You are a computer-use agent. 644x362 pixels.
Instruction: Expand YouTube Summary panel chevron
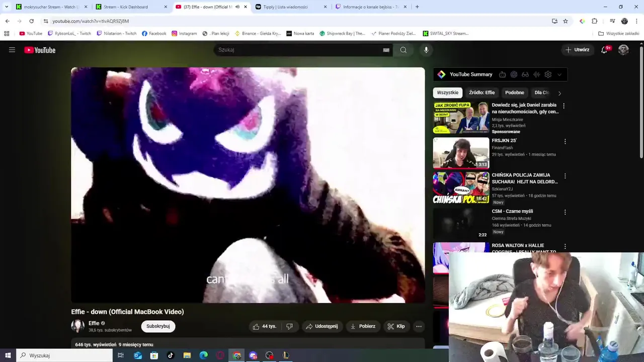(559, 74)
